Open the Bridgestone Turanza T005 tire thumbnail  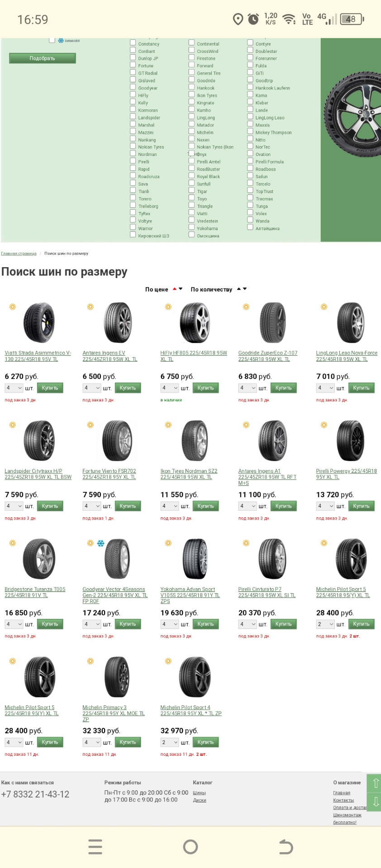point(39,559)
